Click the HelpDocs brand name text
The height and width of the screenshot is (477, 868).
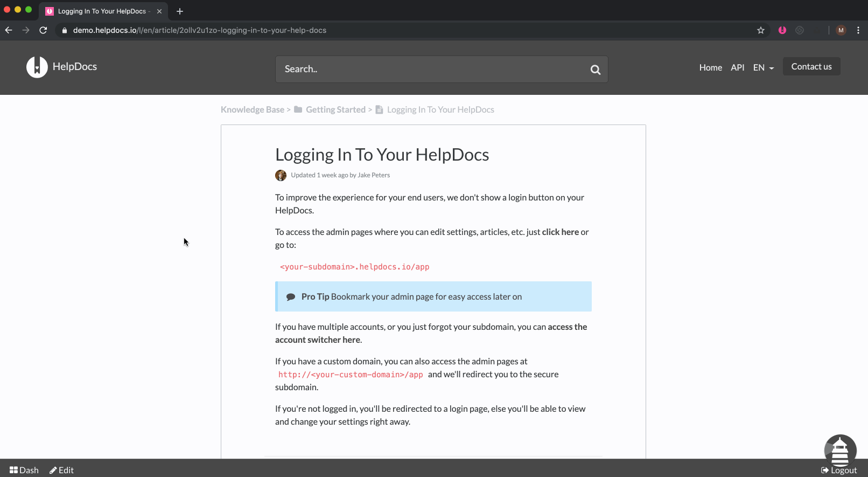(x=75, y=66)
